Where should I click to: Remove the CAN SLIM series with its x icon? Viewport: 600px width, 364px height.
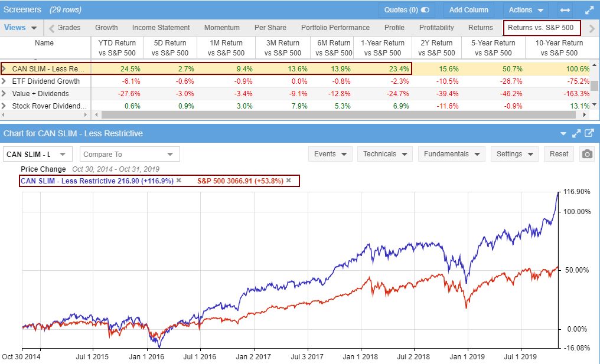(178, 182)
